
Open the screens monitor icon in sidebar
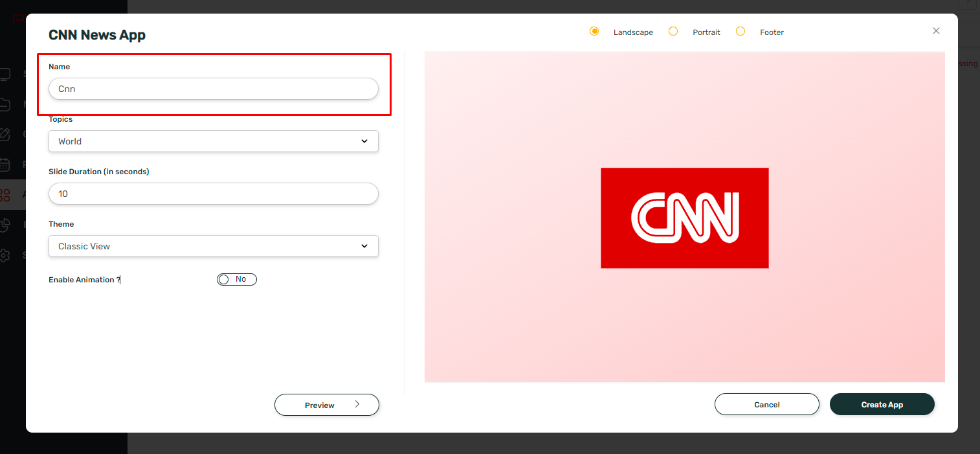tap(5, 74)
